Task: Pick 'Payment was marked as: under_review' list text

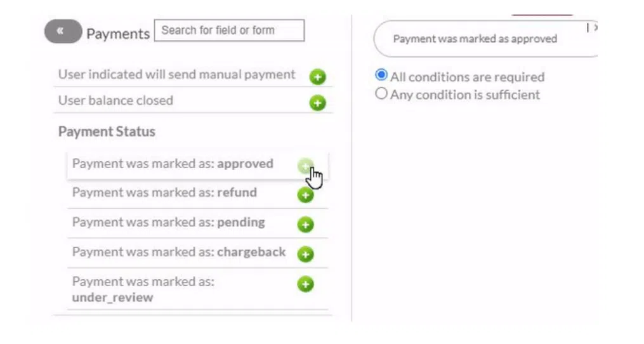Action: pyautogui.click(x=143, y=289)
